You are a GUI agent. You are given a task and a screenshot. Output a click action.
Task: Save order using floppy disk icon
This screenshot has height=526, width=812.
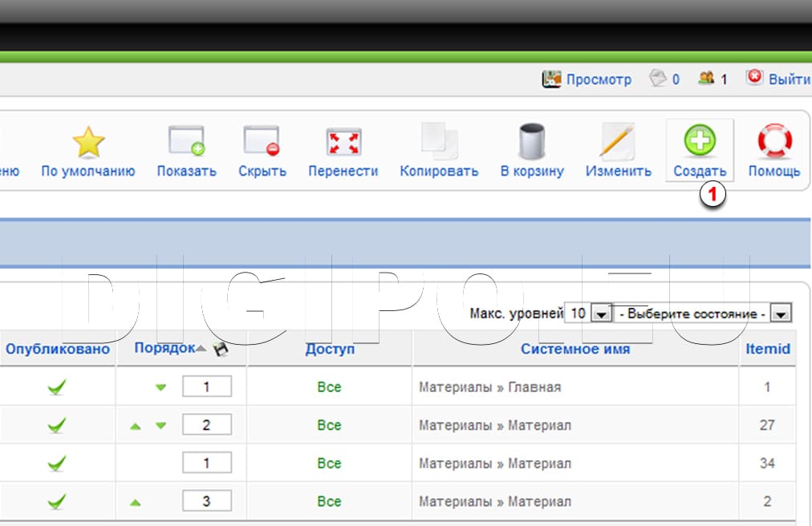(x=220, y=350)
